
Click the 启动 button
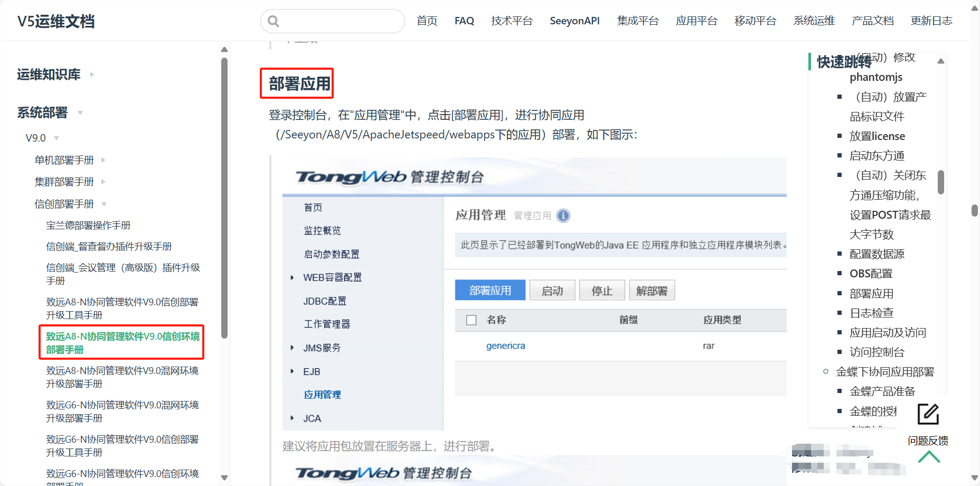coord(552,290)
